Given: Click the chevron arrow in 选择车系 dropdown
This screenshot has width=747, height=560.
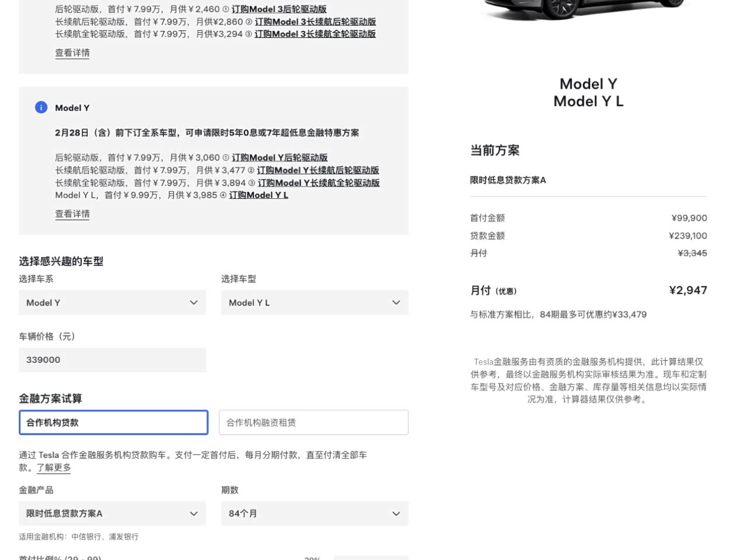Looking at the screenshot, I should pyautogui.click(x=194, y=303).
